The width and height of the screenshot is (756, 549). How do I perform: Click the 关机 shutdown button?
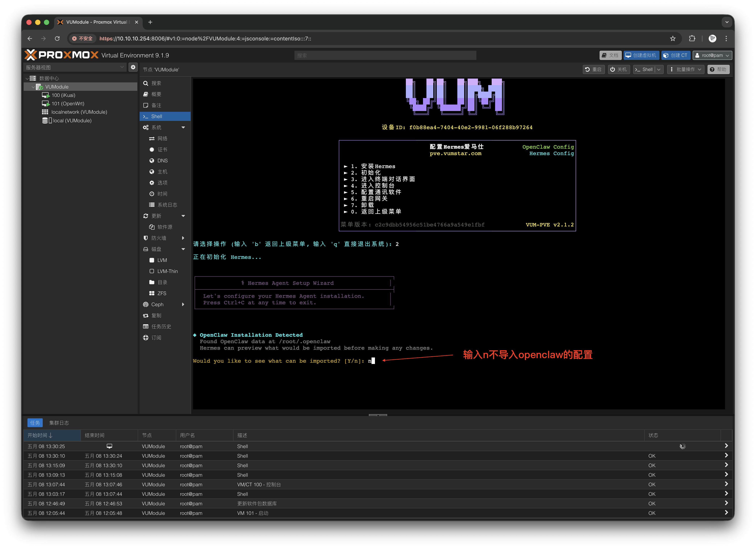click(x=619, y=69)
